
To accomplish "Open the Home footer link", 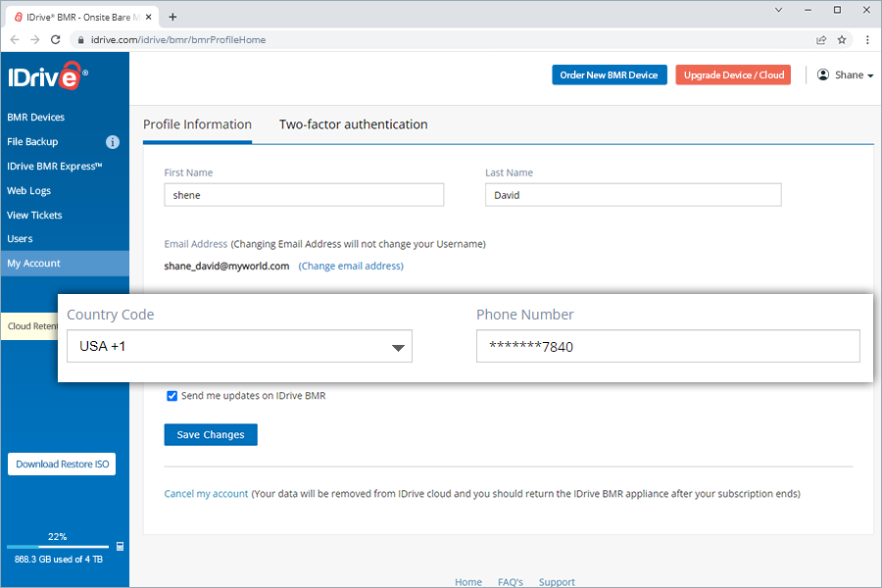I will click(468, 582).
